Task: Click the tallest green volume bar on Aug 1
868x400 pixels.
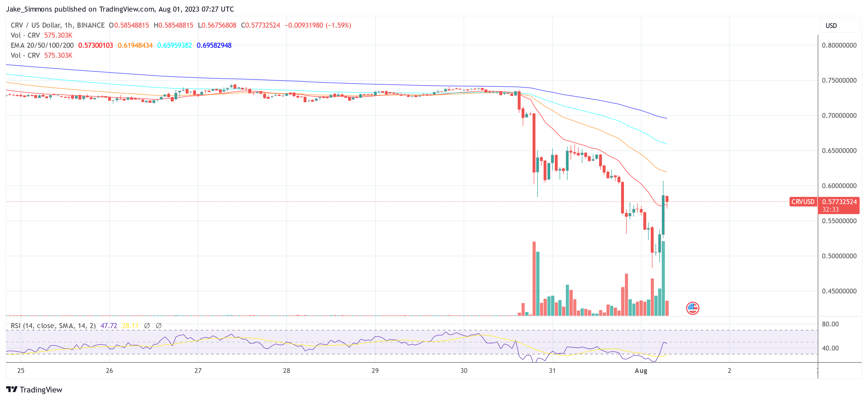Action: [x=663, y=278]
